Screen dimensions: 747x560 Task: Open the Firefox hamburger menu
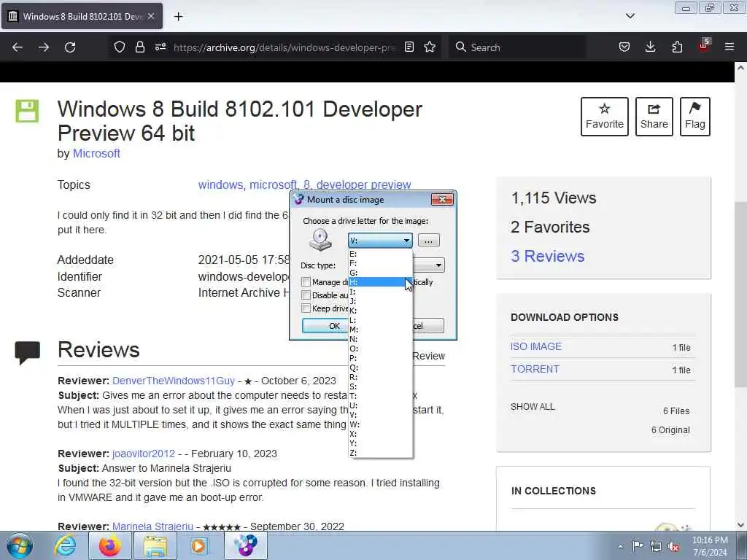[729, 47]
